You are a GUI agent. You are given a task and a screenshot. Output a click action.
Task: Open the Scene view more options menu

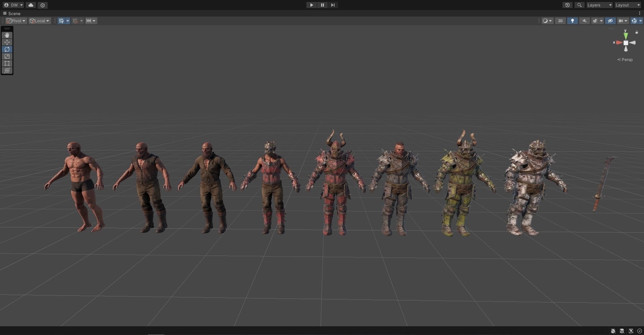[640, 13]
